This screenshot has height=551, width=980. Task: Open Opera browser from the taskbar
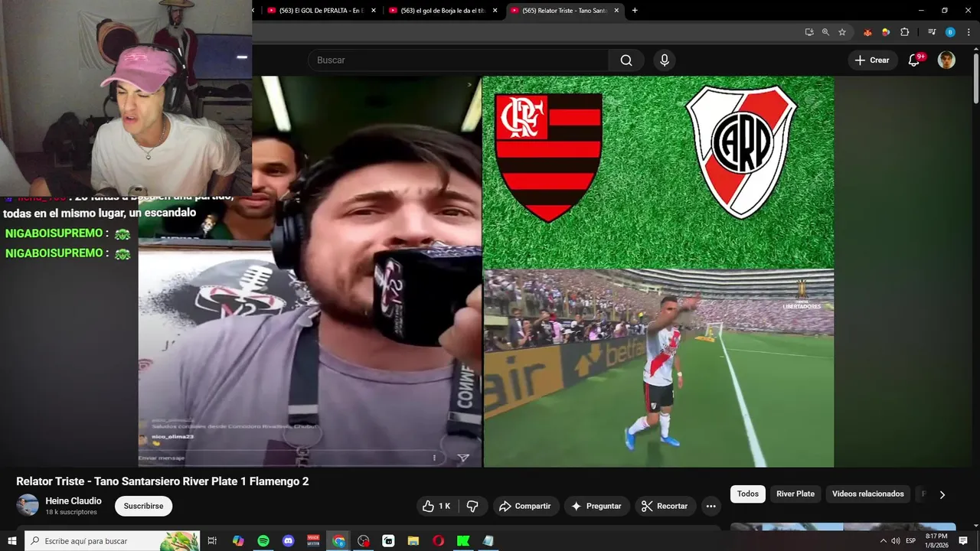[439, 541]
